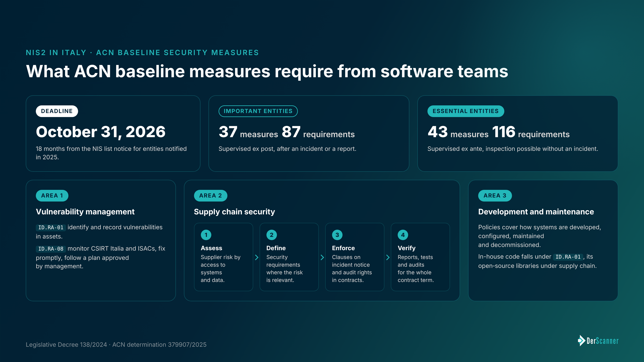Image resolution: width=644 pixels, height=362 pixels.
Task: Click the step 4 number circle above Verify
Action: point(403,235)
